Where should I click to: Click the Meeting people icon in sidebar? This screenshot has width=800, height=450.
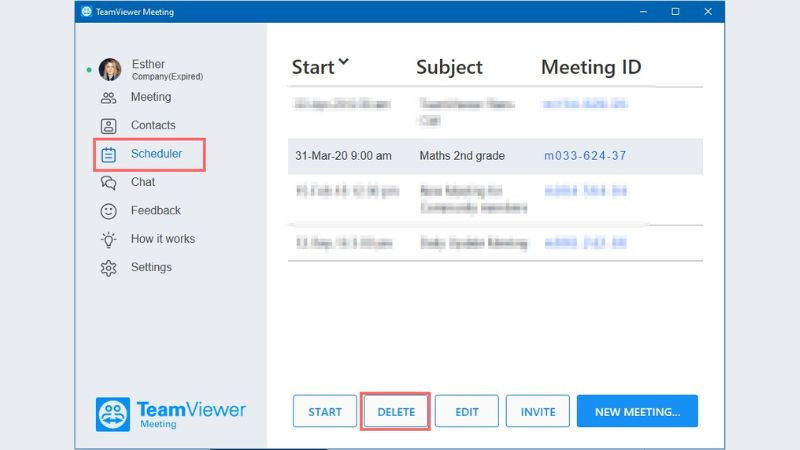[x=108, y=97]
